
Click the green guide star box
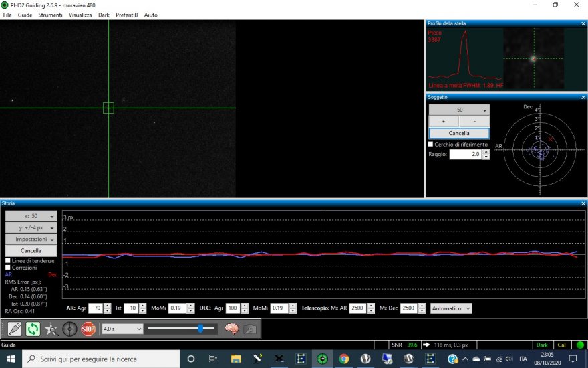click(108, 108)
